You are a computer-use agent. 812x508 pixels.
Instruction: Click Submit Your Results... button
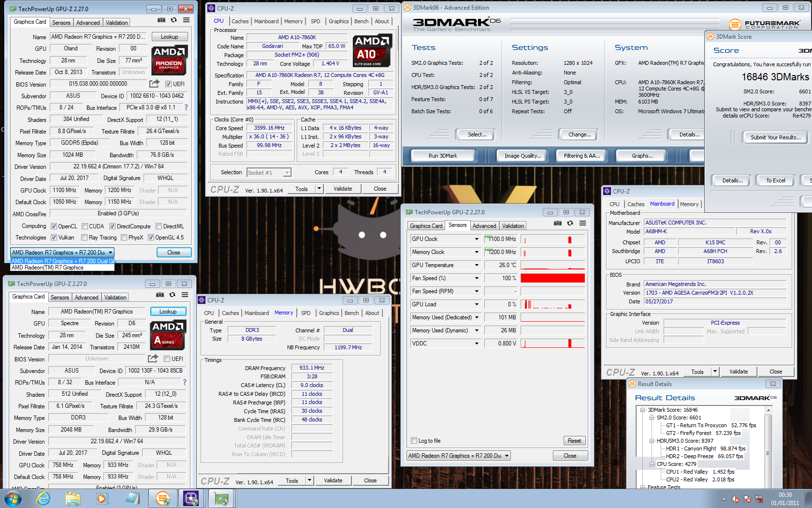[775, 137]
